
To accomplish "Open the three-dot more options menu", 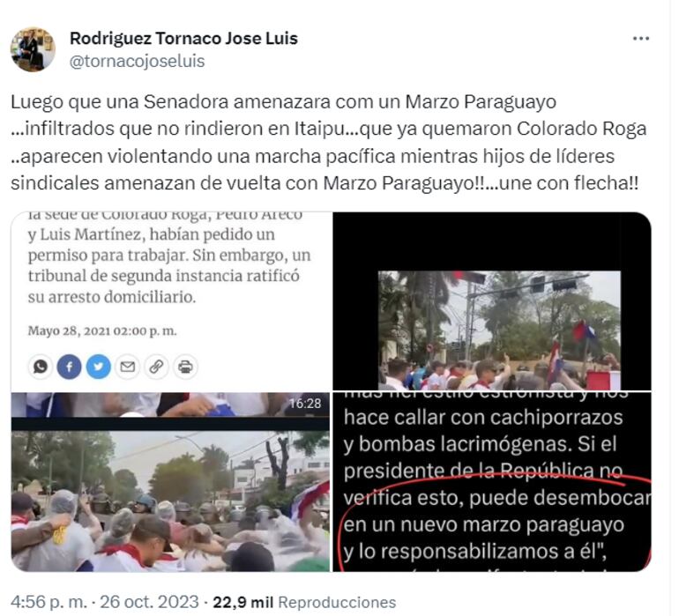I will coord(640,39).
